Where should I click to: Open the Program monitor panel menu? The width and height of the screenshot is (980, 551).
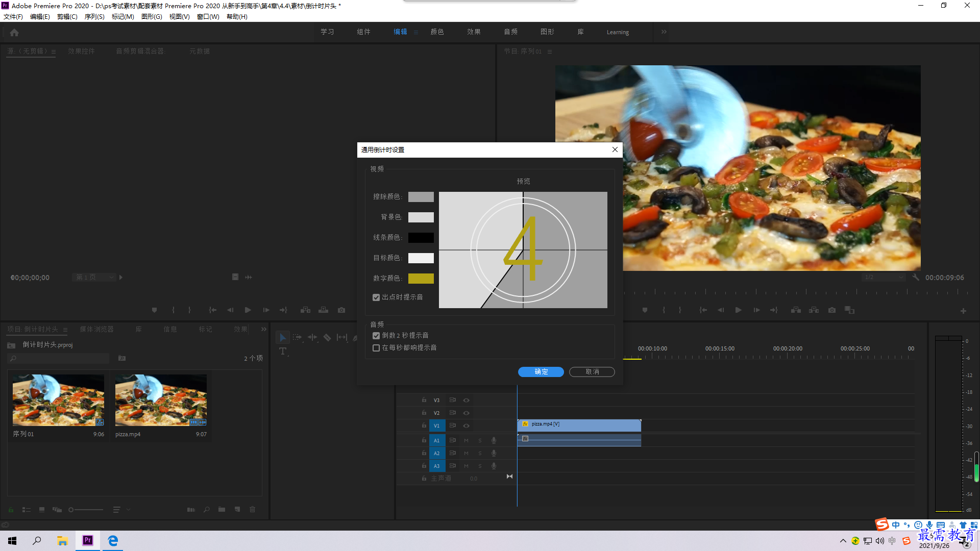coord(550,52)
